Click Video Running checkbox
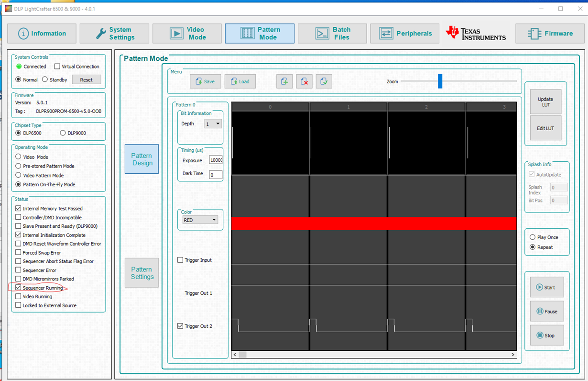The image size is (588, 381). (x=18, y=296)
